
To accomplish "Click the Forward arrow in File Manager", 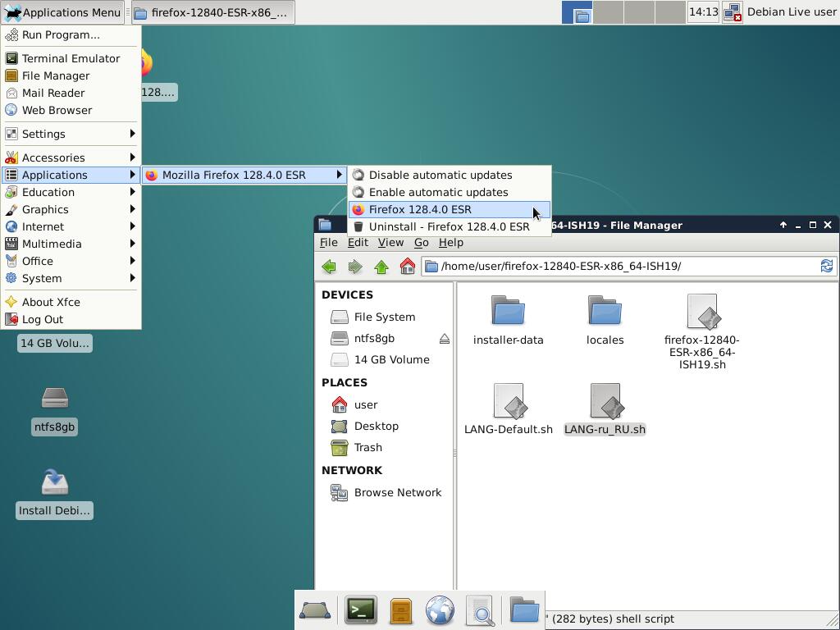I will pos(354,267).
